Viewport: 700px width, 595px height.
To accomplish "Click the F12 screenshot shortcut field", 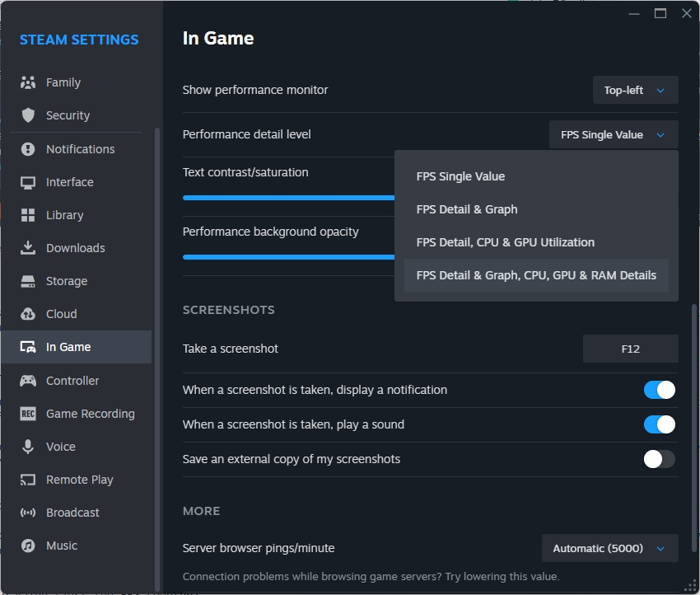I will coord(630,349).
